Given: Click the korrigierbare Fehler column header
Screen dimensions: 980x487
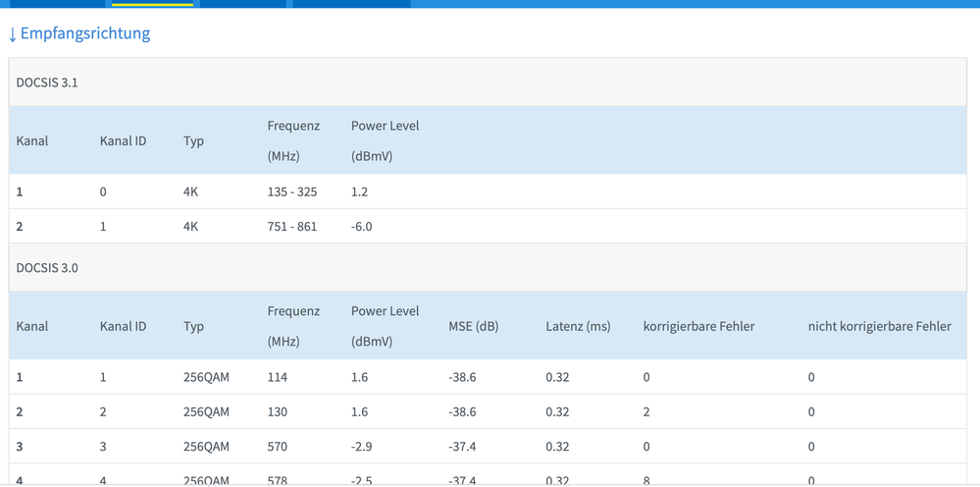Looking at the screenshot, I should point(698,326).
